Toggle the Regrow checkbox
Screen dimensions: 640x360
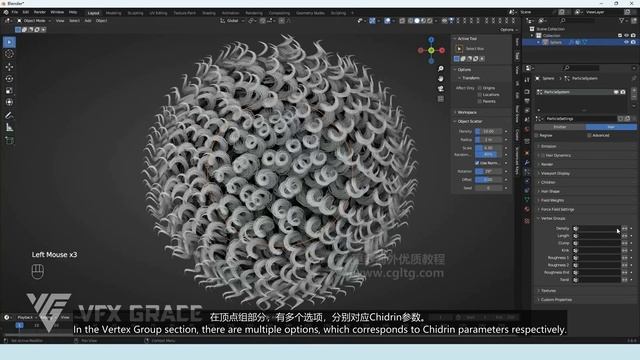tap(537, 136)
